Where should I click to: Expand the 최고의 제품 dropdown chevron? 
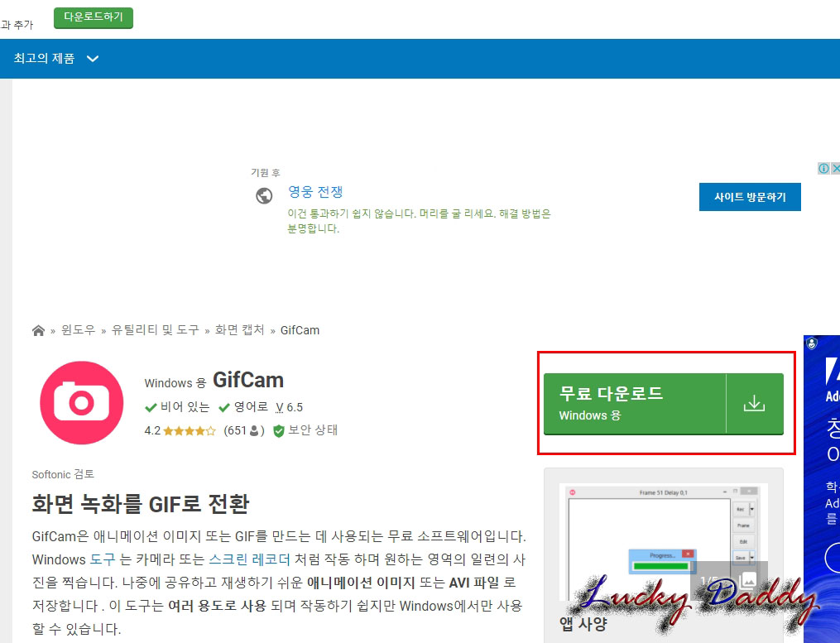coord(93,59)
